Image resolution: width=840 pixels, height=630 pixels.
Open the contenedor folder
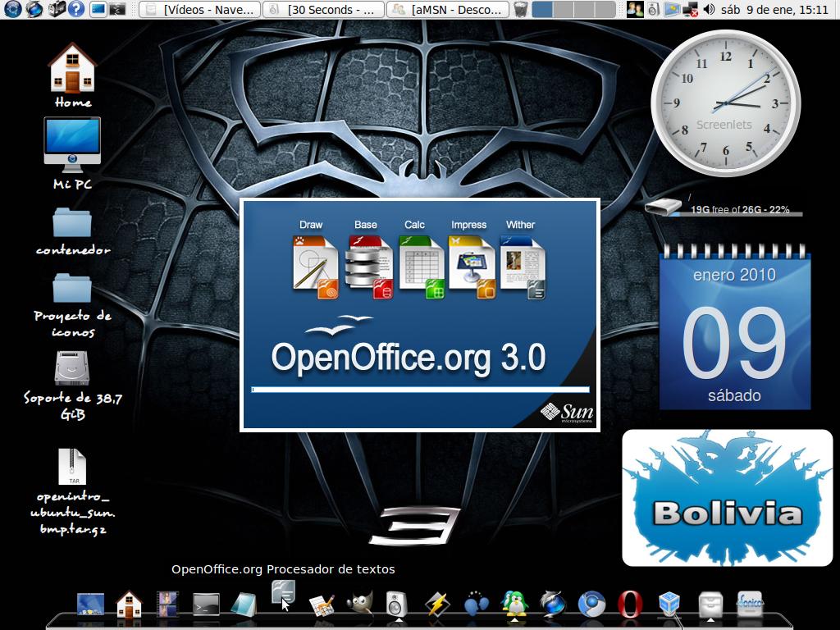coord(72,222)
